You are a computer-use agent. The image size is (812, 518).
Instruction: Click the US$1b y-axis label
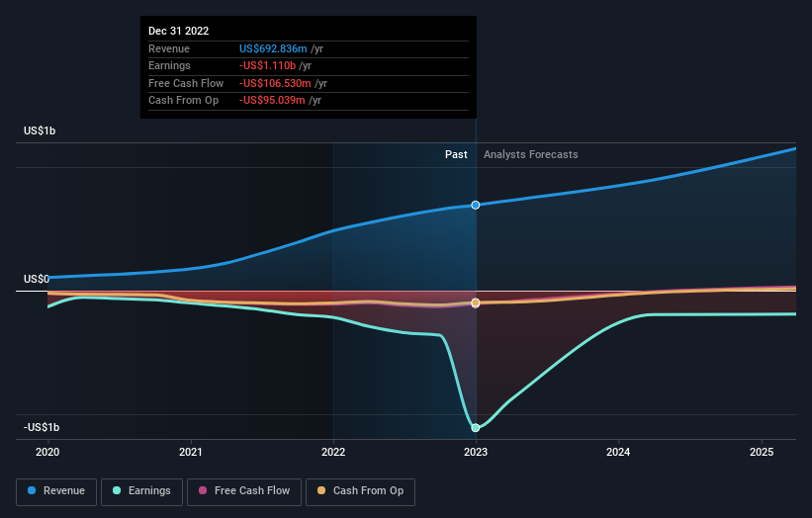click(40, 130)
